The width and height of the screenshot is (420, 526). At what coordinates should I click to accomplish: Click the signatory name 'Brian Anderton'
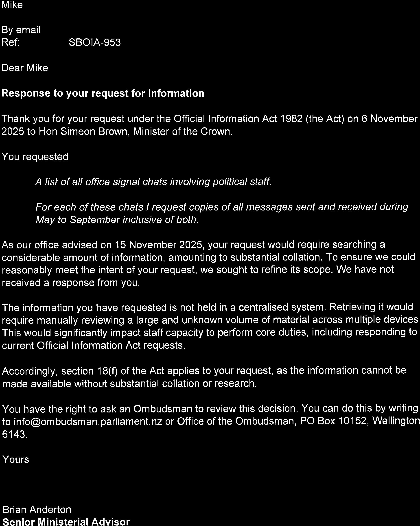point(37,510)
